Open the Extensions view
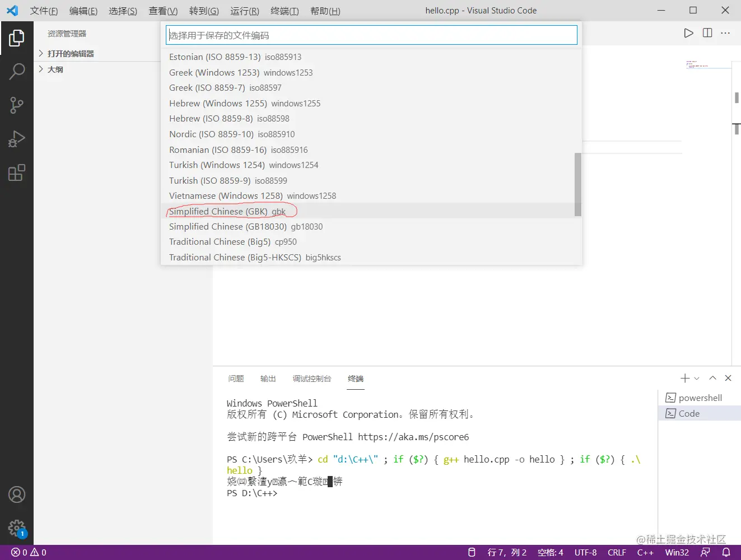 (x=17, y=172)
